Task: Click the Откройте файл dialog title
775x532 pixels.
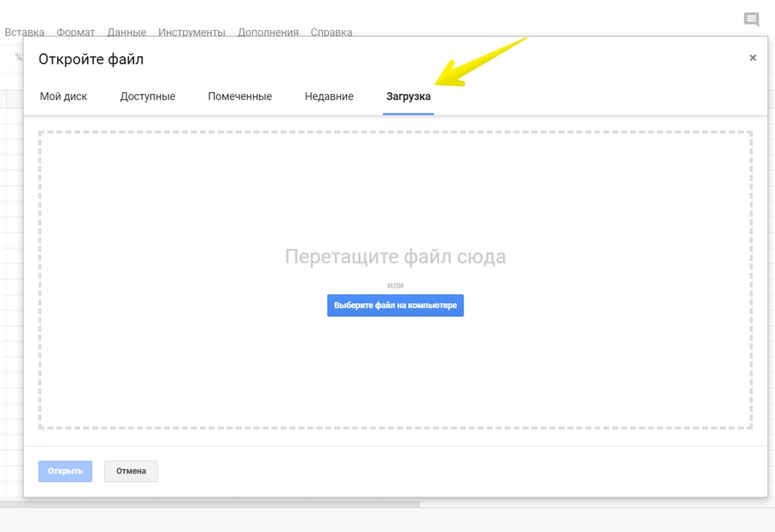Action: click(91, 59)
